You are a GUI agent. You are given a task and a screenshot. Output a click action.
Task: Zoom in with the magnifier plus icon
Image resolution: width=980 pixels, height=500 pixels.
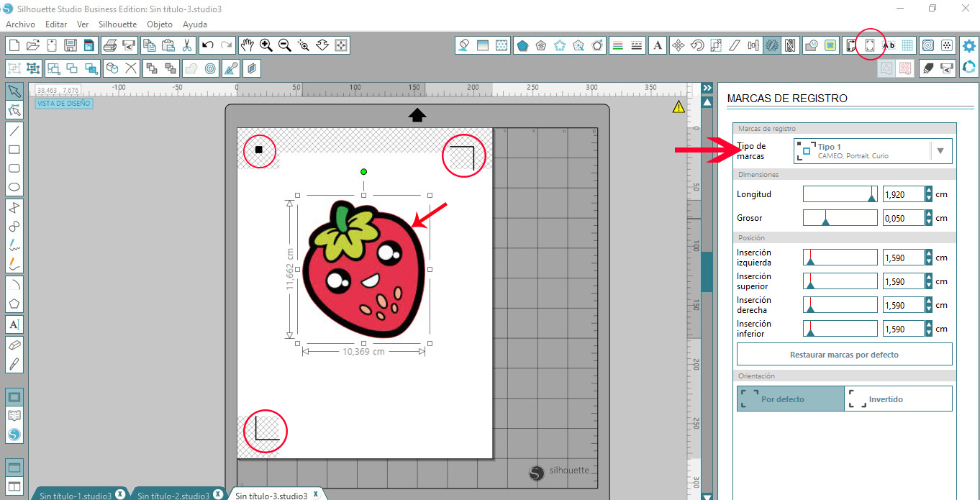pos(266,45)
